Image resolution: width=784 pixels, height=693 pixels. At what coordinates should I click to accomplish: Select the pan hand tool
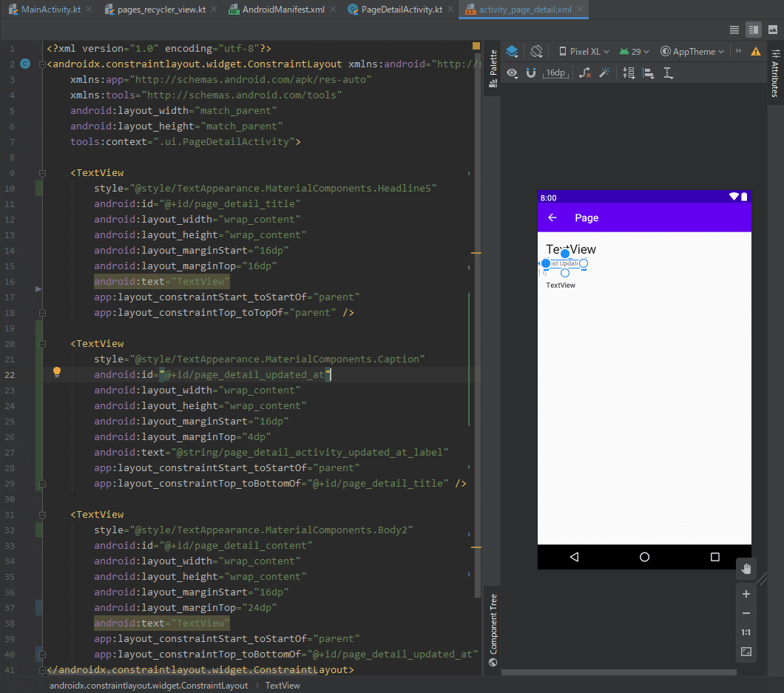[x=746, y=569]
